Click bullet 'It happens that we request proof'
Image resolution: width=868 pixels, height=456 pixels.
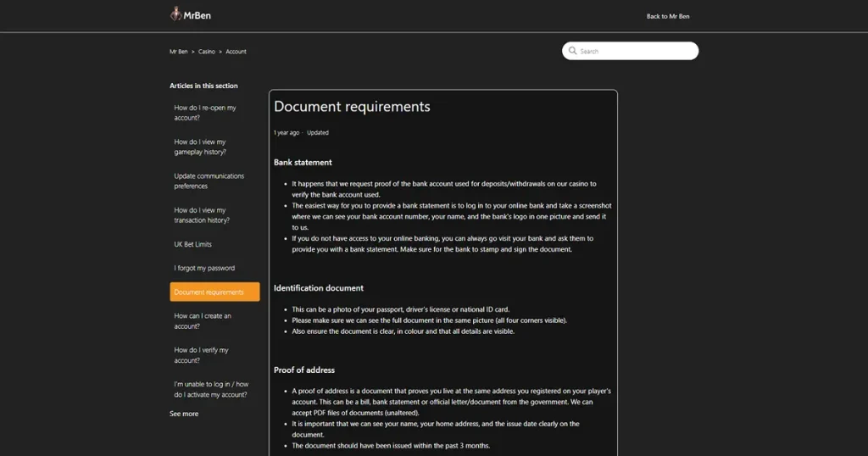click(444, 189)
